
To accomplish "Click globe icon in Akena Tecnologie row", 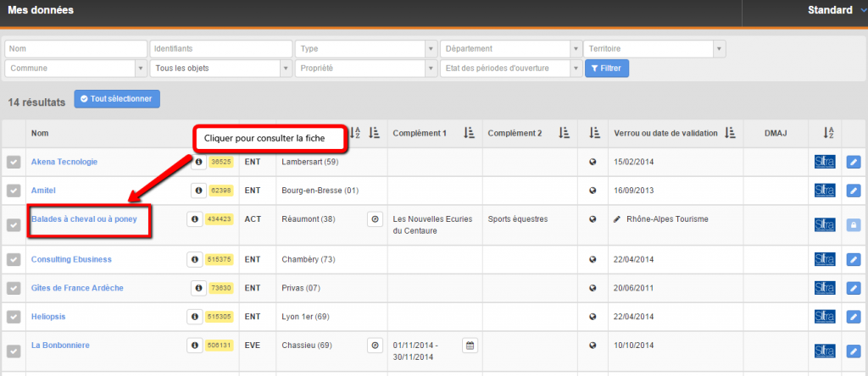I will pyautogui.click(x=593, y=162).
